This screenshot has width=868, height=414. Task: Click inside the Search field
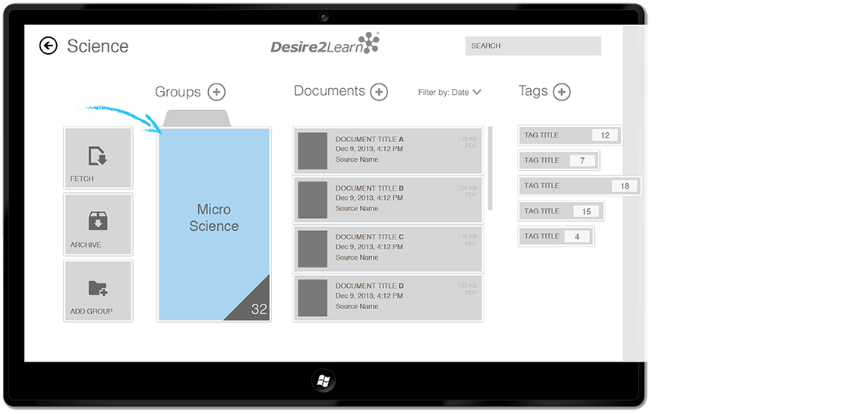click(x=532, y=46)
